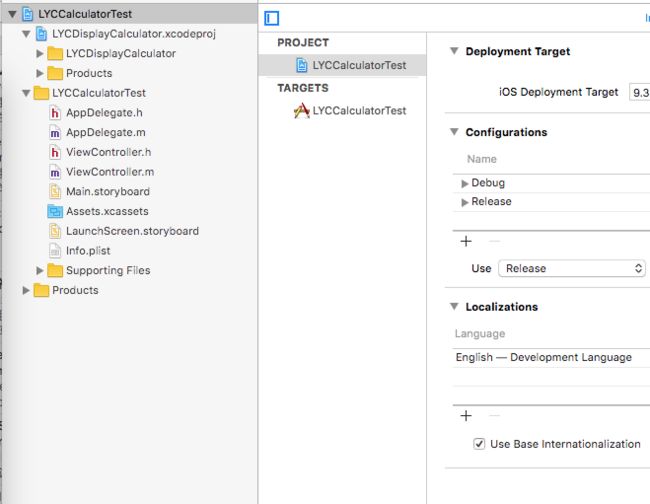The width and height of the screenshot is (650, 504).
Task: Remove configuration with minus button
Action: tap(494, 241)
